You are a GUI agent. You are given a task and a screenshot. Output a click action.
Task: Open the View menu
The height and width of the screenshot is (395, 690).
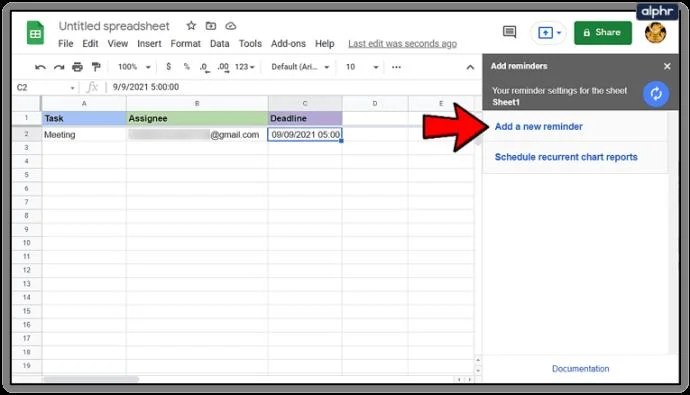point(117,44)
